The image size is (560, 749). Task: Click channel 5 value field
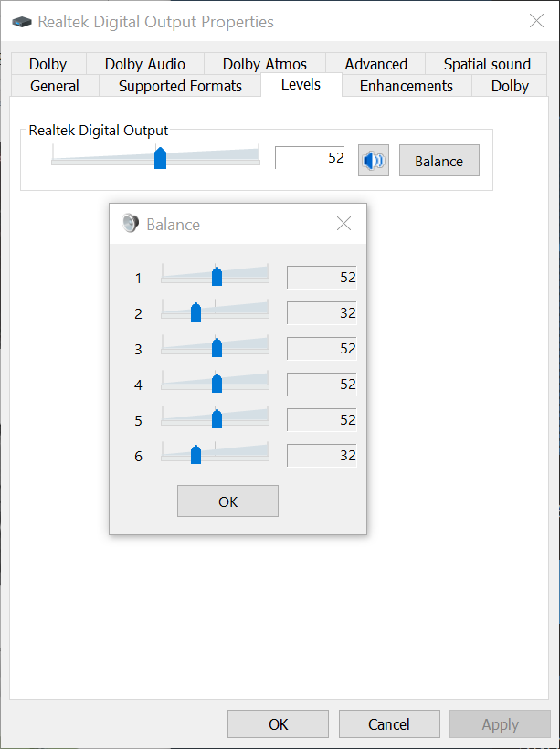click(322, 420)
